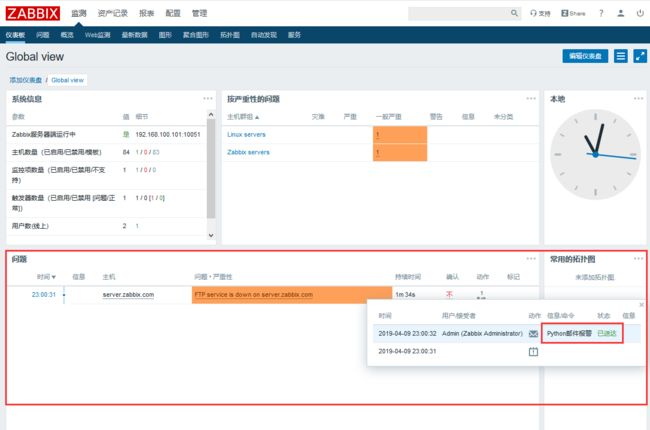Open the server.zabbix.com host link
This screenshot has width=650, height=430.
[128, 294]
